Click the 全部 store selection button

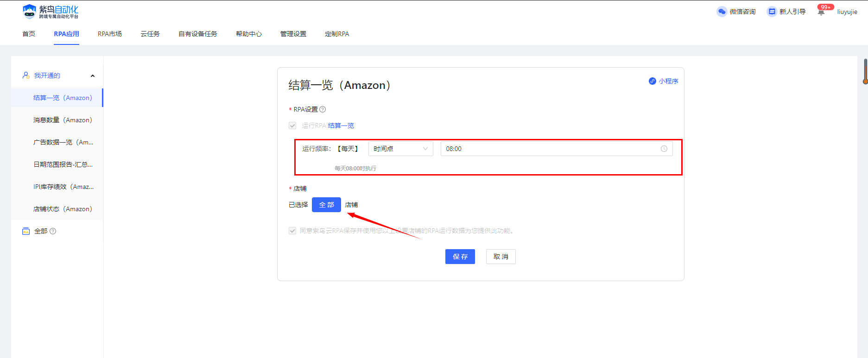click(326, 205)
